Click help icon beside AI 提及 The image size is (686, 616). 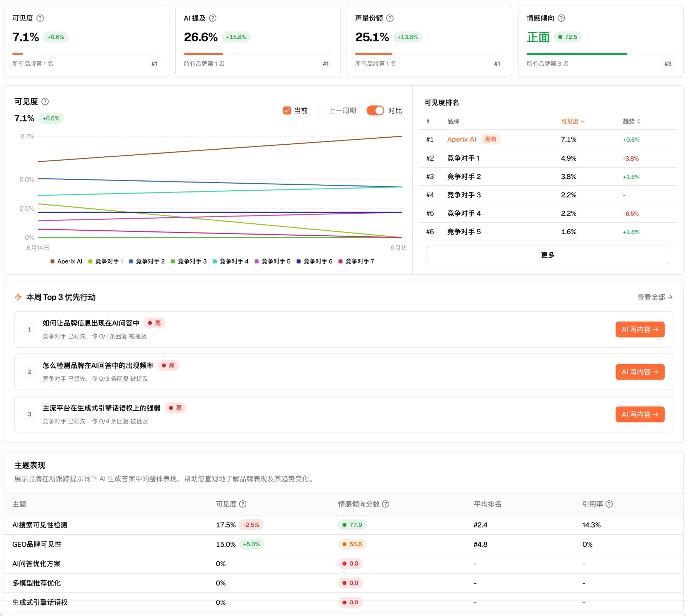[x=213, y=18]
